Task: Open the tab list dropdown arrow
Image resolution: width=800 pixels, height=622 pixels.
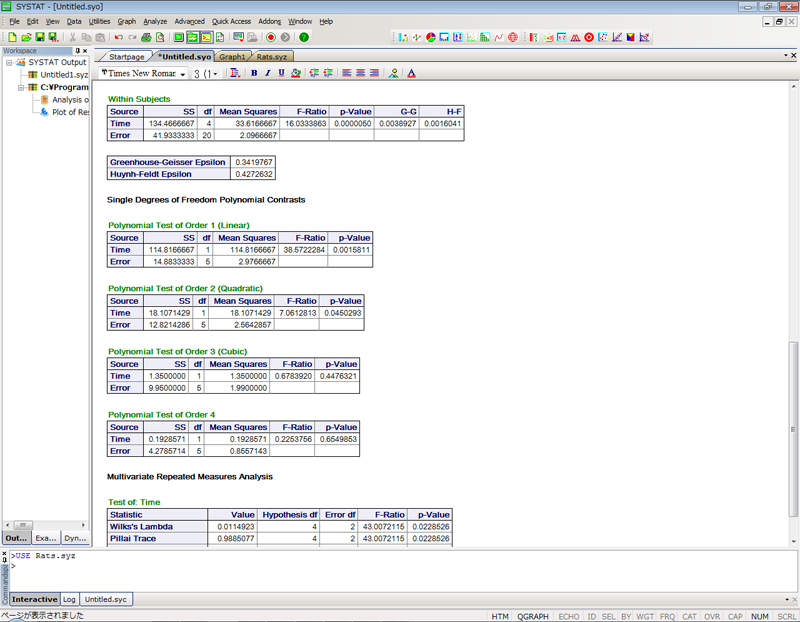Action: (x=786, y=55)
